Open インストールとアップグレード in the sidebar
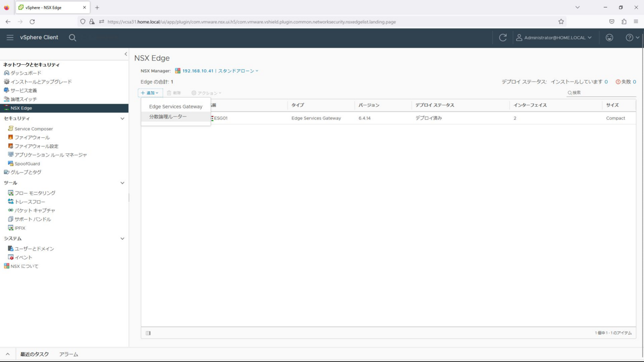The width and height of the screenshot is (644, 362). [41, 82]
